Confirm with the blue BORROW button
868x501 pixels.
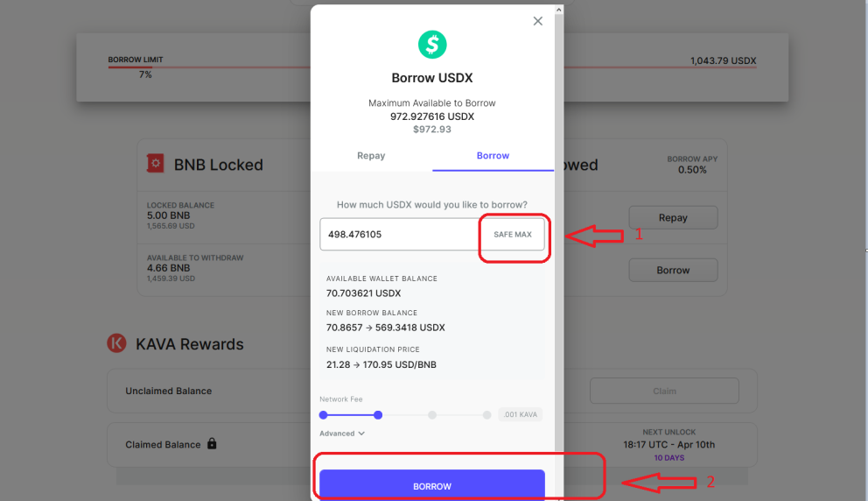pyautogui.click(x=432, y=485)
